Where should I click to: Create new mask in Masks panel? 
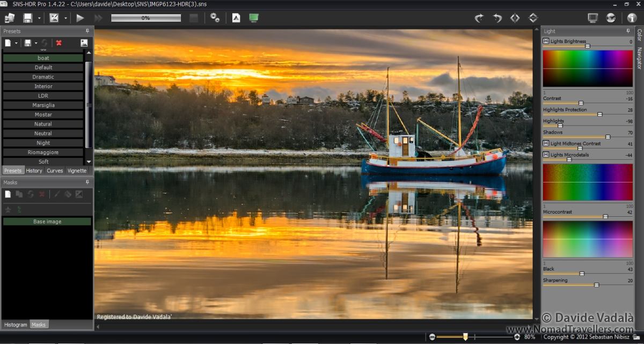(8, 194)
